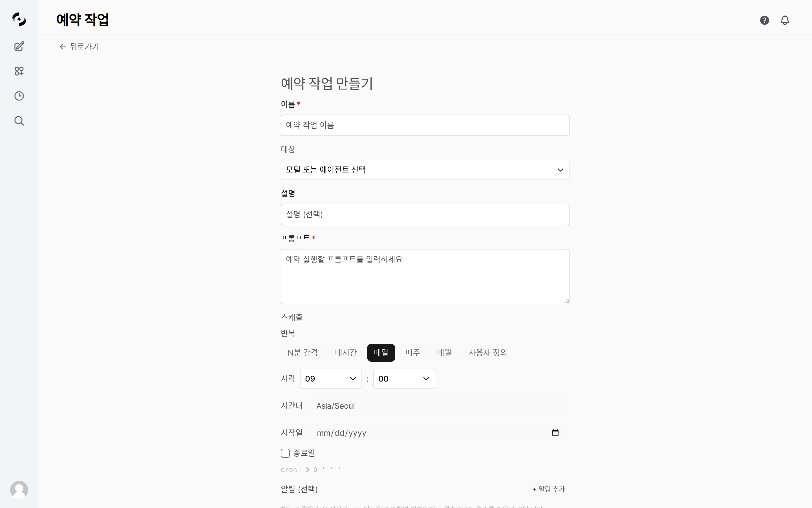Click the cron: 0 9 * * * text

click(x=311, y=470)
